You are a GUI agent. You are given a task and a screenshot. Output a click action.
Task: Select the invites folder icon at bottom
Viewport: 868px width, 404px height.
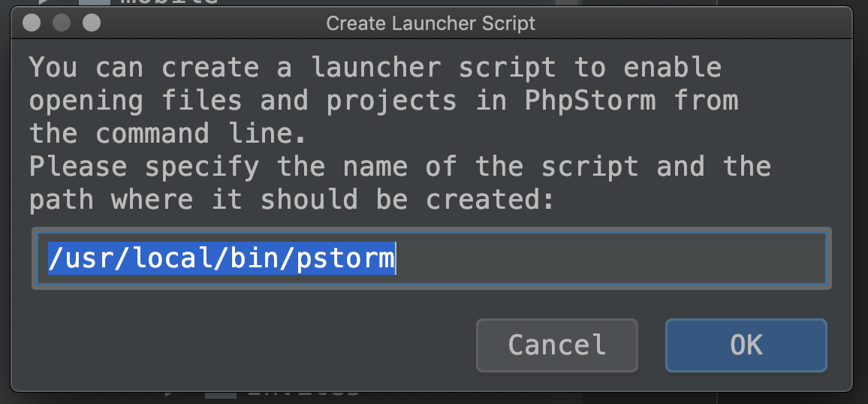[220, 395]
